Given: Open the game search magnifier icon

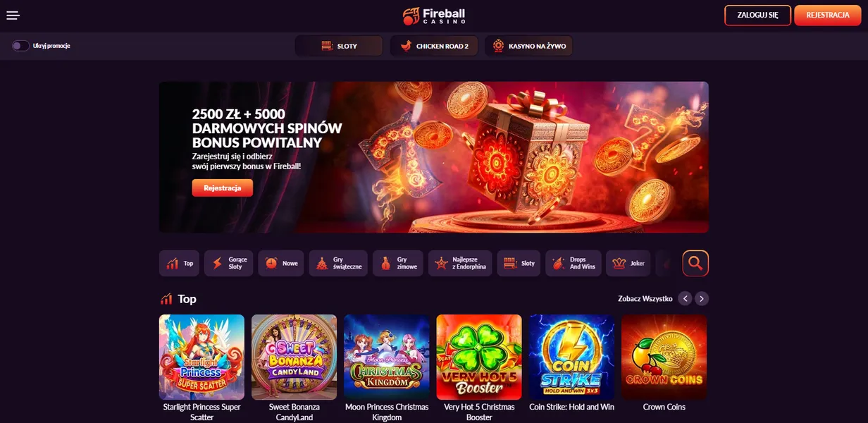Looking at the screenshot, I should (x=695, y=263).
